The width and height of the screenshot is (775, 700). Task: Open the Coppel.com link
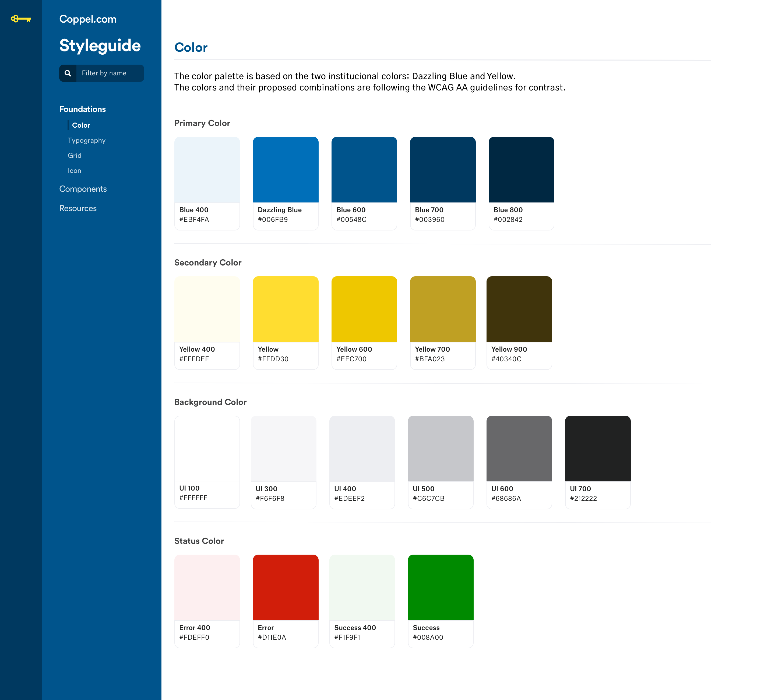tap(88, 19)
